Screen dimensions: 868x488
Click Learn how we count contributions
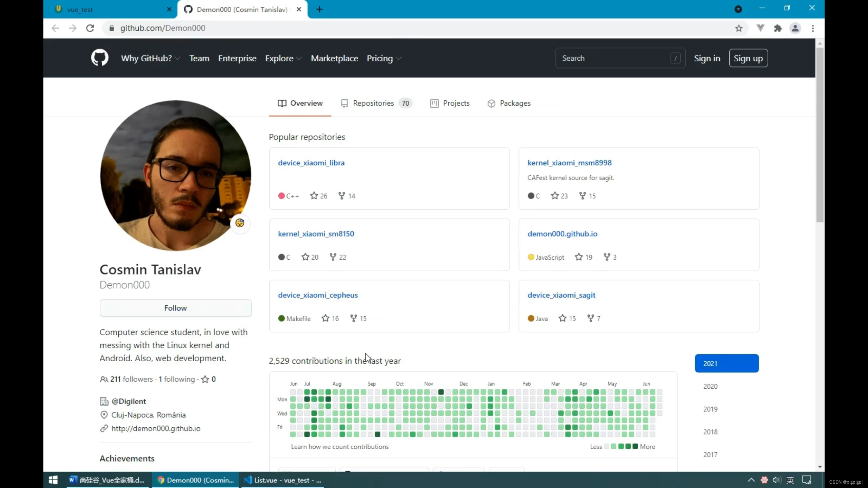(x=340, y=447)
